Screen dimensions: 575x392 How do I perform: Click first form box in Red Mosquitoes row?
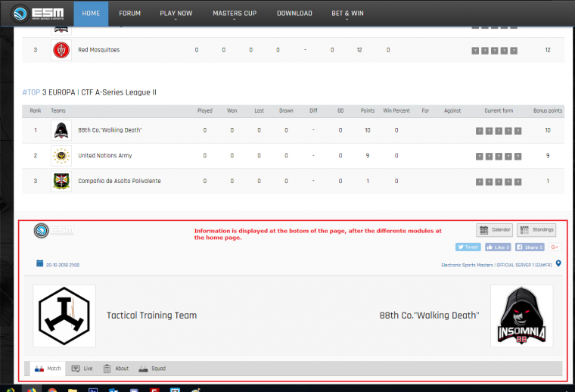(x=475, y=51)
